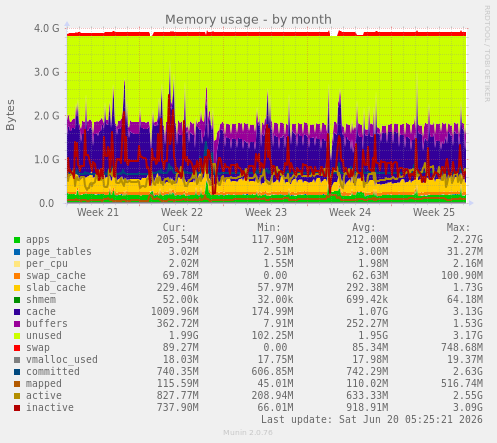Click the 'Memory usage - by month' title
This screenshot has width=497, height=443.
tap(248, 20)
